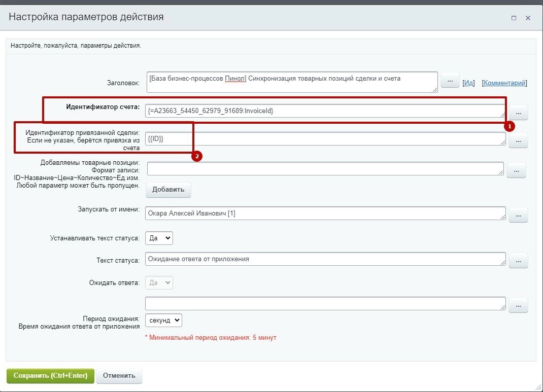
Task: Click into the Идентификатор счета input
Action: (325, 111)
